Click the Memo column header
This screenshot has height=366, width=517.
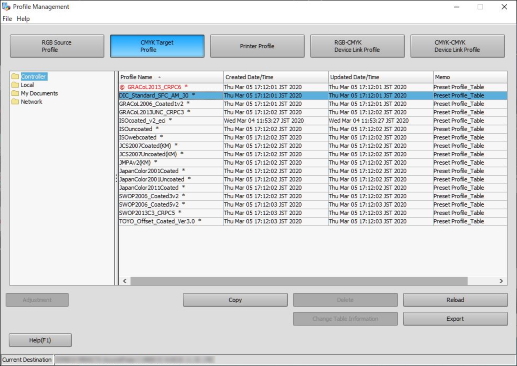(x=470, y=77)
